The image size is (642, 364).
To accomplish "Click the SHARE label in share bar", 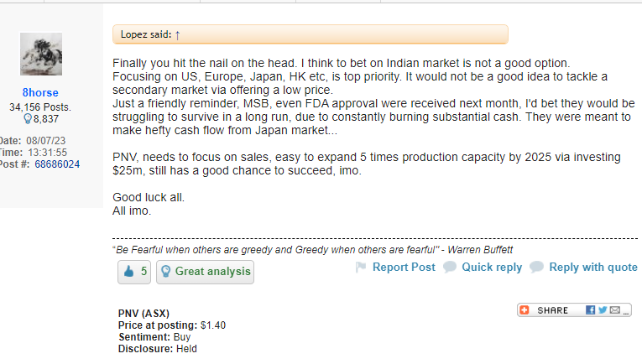I will (552, 310).
